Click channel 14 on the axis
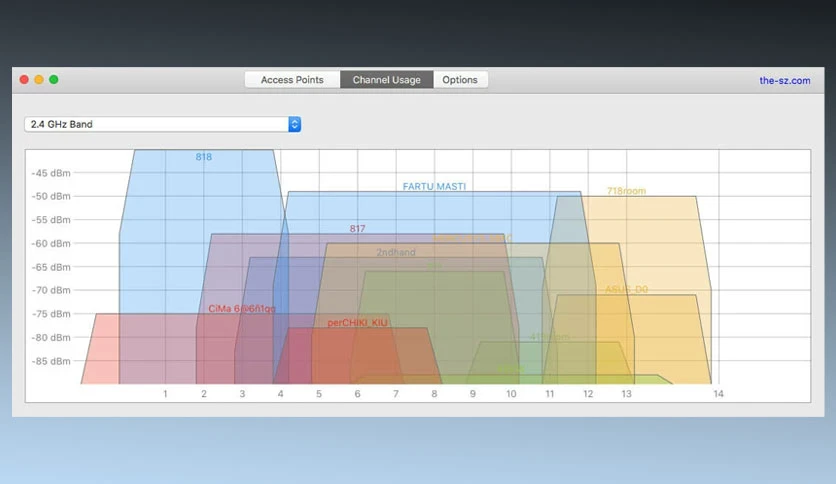The image size is (836, 484). 718,394
